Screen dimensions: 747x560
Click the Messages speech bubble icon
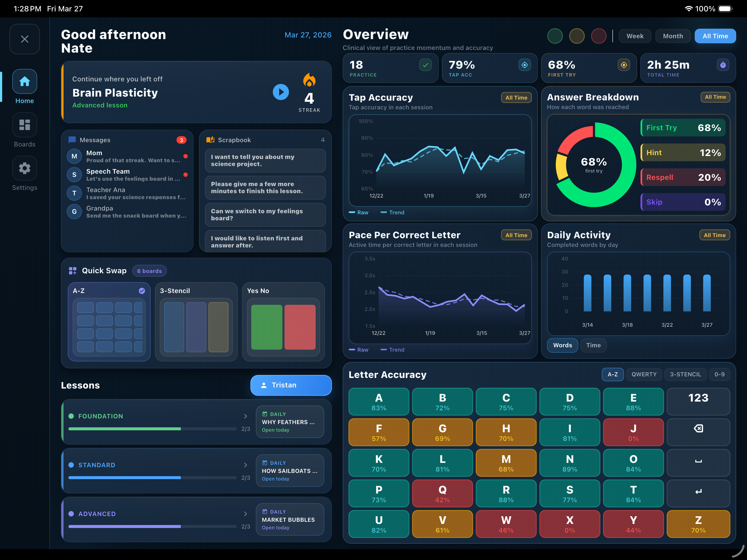click(x=72, y=140)
